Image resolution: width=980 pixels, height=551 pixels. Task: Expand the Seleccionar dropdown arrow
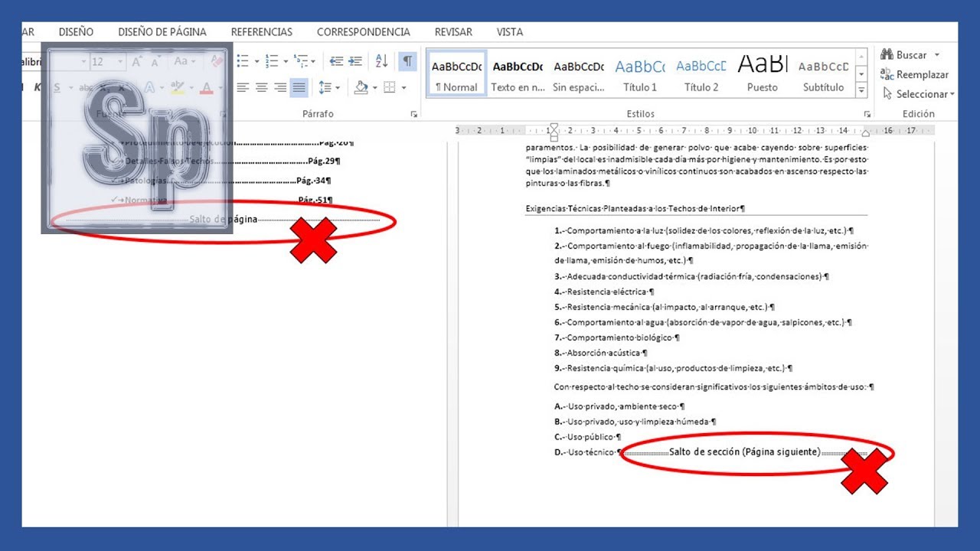click(x=952, y=94)
